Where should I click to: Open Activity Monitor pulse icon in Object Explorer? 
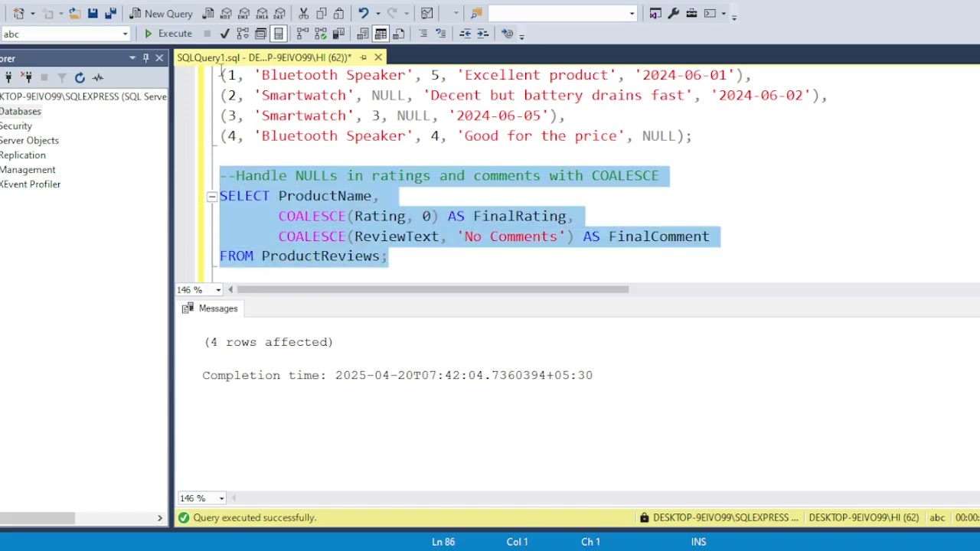(98, 77)
